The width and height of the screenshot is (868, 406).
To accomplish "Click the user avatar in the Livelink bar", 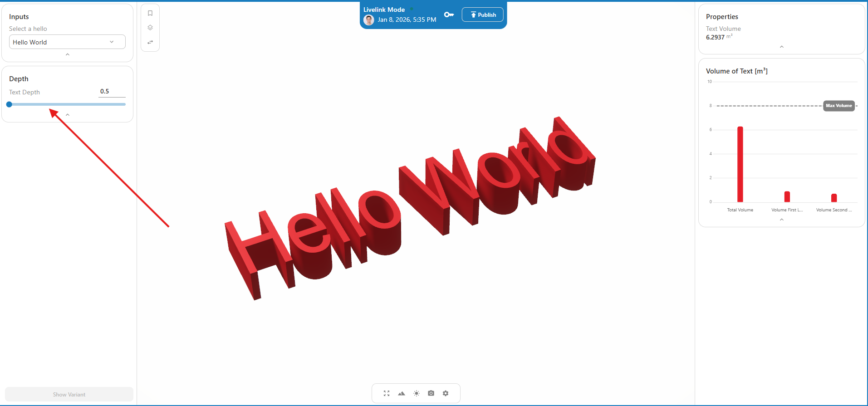I will pyautogui.click(x=369, y=20).
